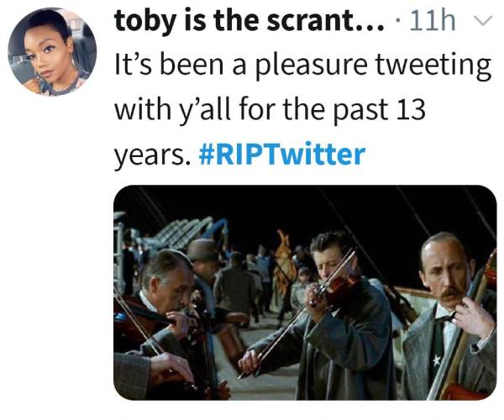Open the tweet options chevron menu
The image size is (504, 420).
coord(480,23)
